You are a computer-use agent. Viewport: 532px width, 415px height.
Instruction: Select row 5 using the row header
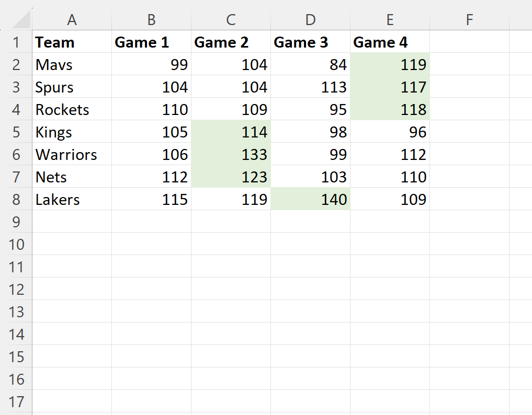17,132
